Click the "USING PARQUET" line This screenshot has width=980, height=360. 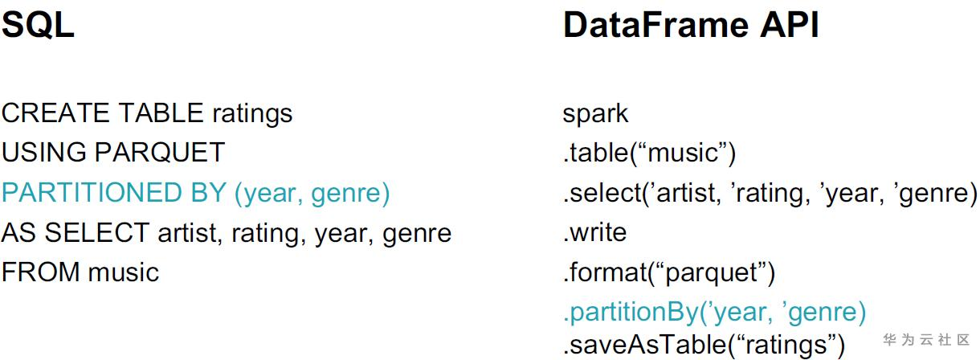(x=113, y=153)
